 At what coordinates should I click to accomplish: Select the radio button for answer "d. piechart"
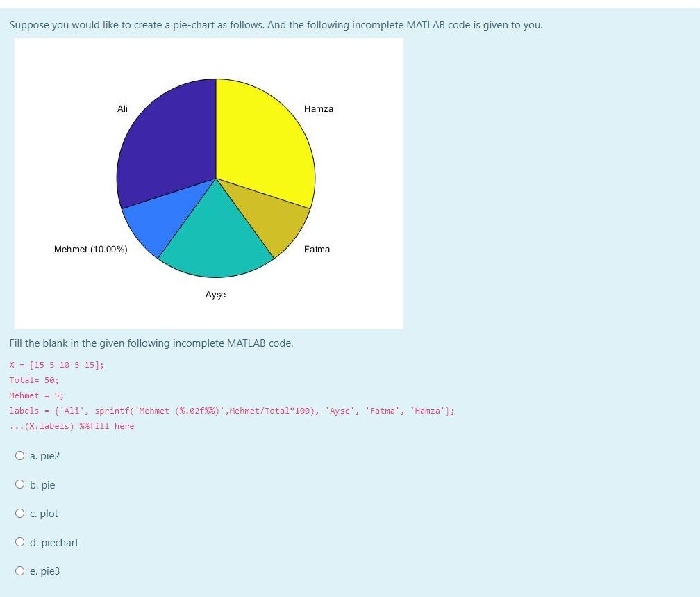pos(20,541)
